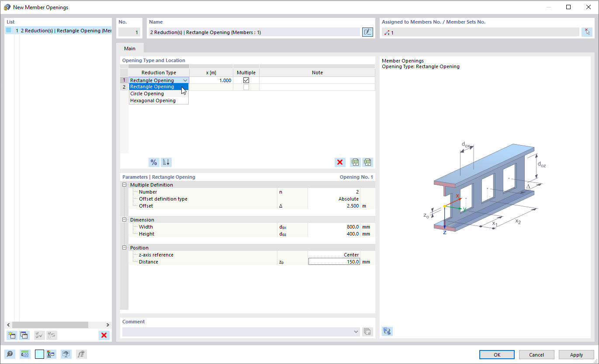Click the sort rows icon beside percent
The image size is (599, 364).
click(x=166, y=162)
